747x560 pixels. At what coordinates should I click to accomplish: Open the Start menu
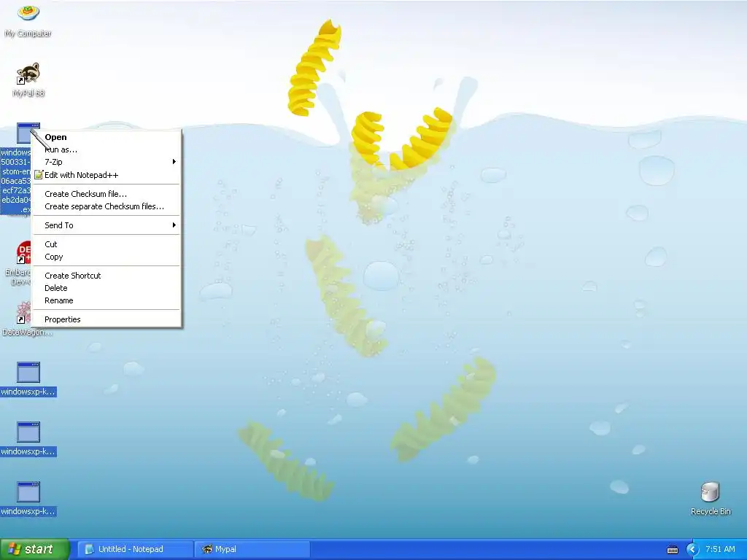tap(34, 550)
